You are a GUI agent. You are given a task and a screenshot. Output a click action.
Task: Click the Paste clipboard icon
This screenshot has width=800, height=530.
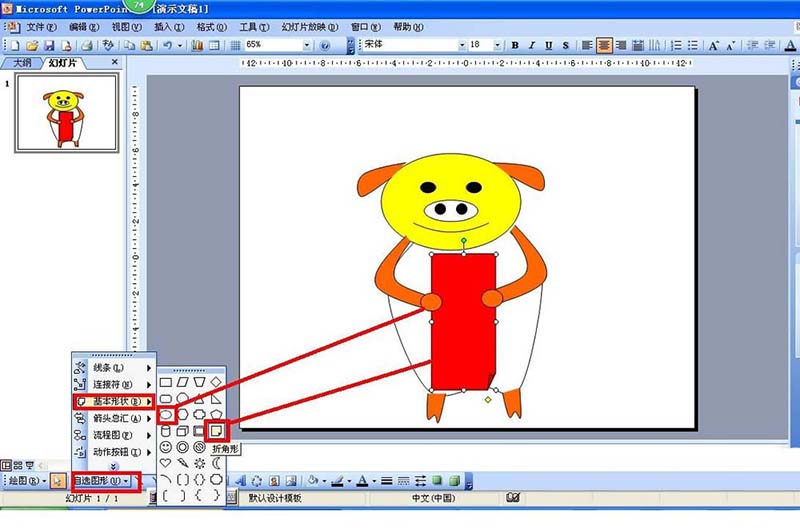click(146, 45)
